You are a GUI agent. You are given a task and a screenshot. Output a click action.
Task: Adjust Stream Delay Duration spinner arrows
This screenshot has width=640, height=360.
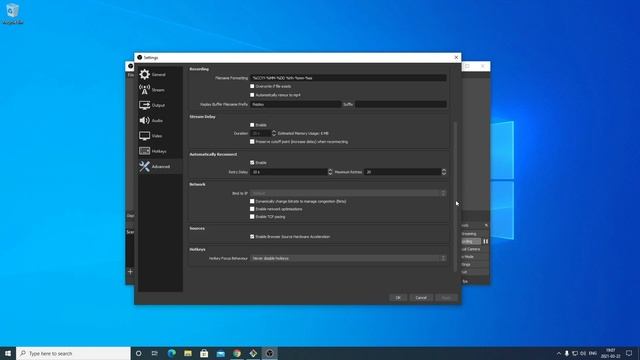point(274,133)
